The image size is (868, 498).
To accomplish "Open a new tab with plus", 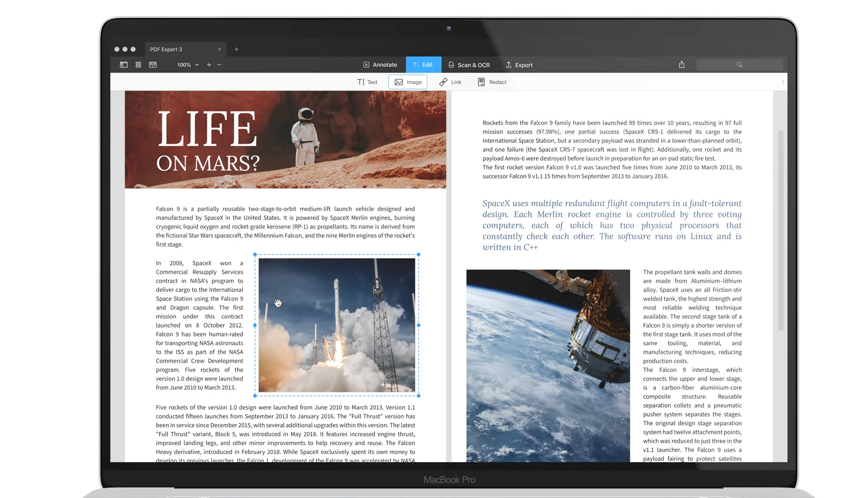I will click(x=237, y=49).
